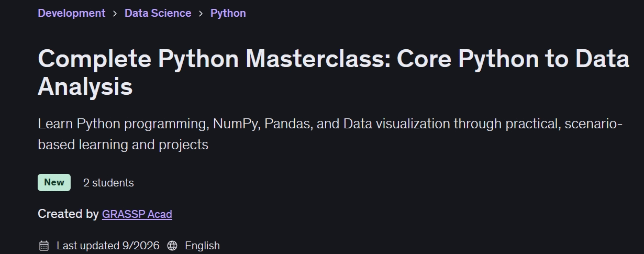Click the 'English' language label
The width and height of the screenshot is (644, 254).
(202, 246)
